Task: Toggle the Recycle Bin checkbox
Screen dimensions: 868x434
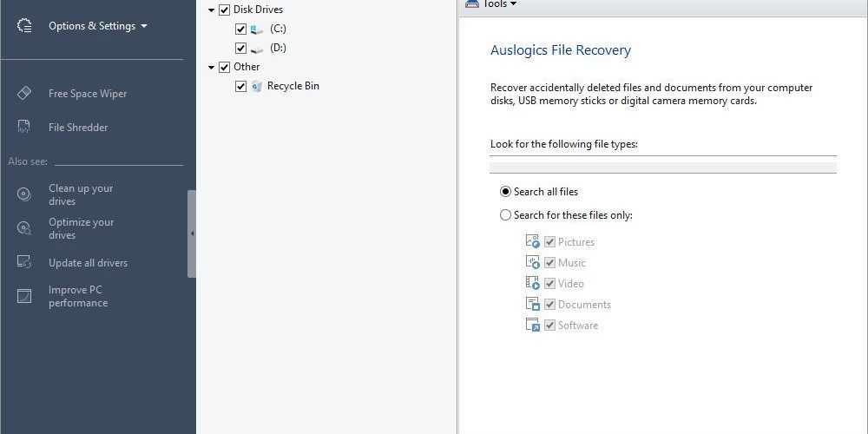Action: point(240,86)
